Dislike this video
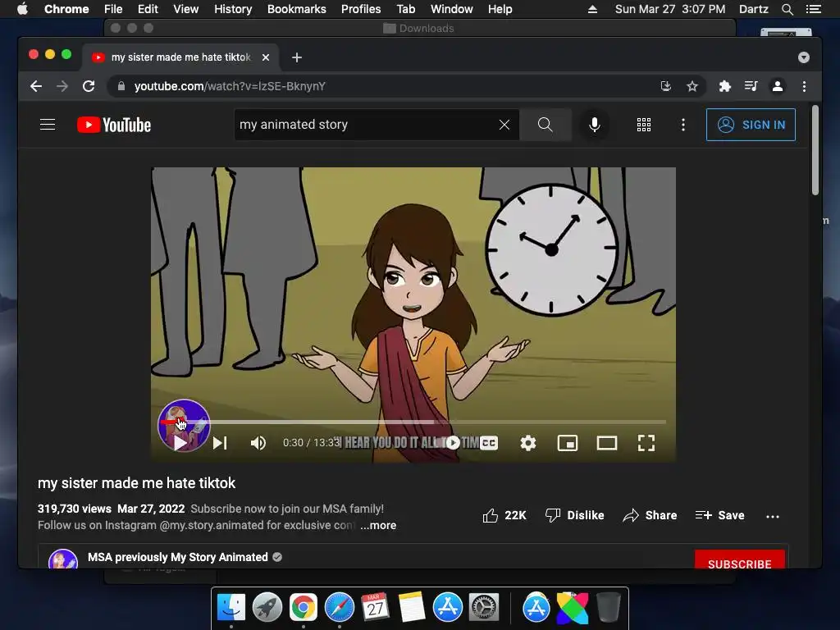 pos(574,515)
